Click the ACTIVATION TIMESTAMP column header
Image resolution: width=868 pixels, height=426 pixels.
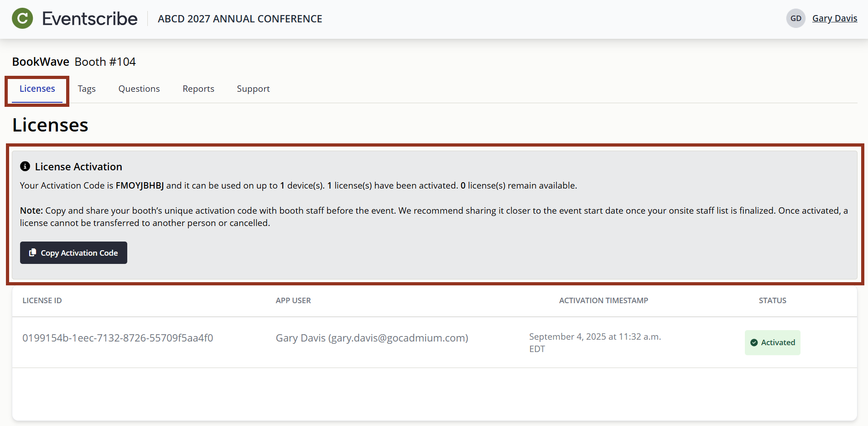603,300
